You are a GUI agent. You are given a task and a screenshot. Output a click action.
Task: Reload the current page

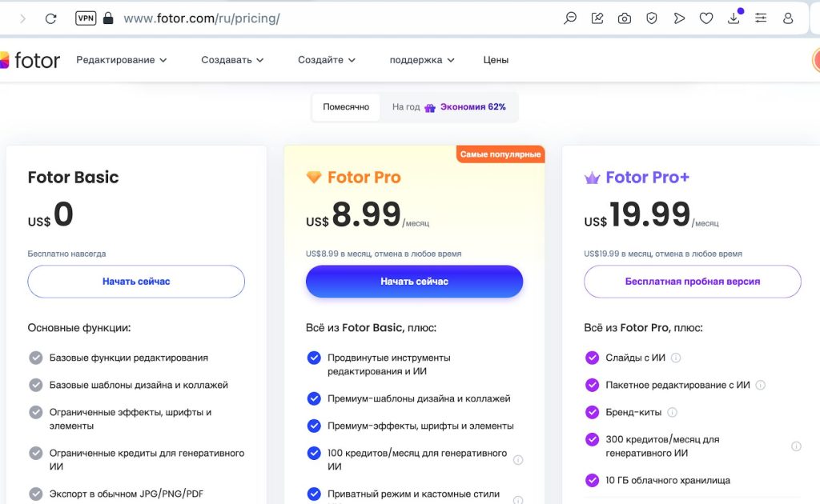[x=50, y=19]
